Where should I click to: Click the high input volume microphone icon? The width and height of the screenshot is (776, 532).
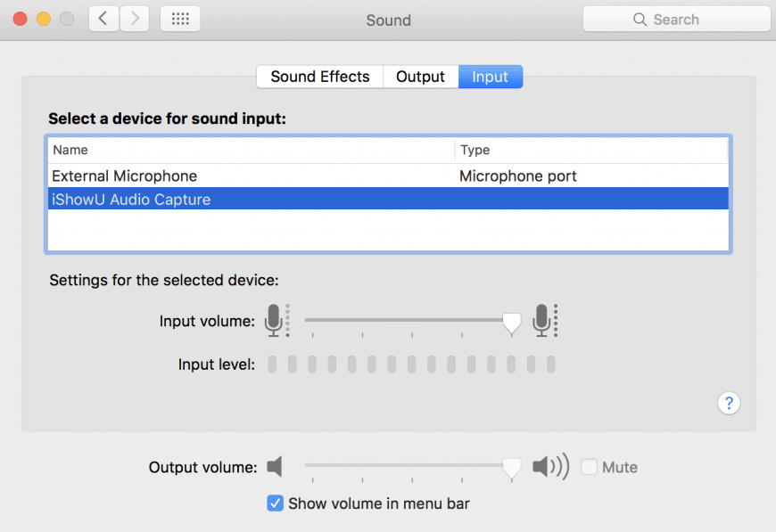pyautogui.click(x=543, y=321)
